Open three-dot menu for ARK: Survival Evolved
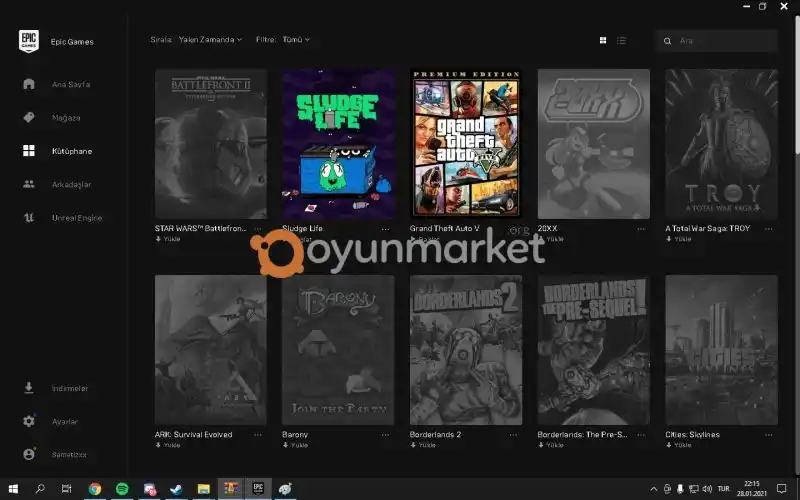The width and height of the screenshot is (800, 500). 258,435
